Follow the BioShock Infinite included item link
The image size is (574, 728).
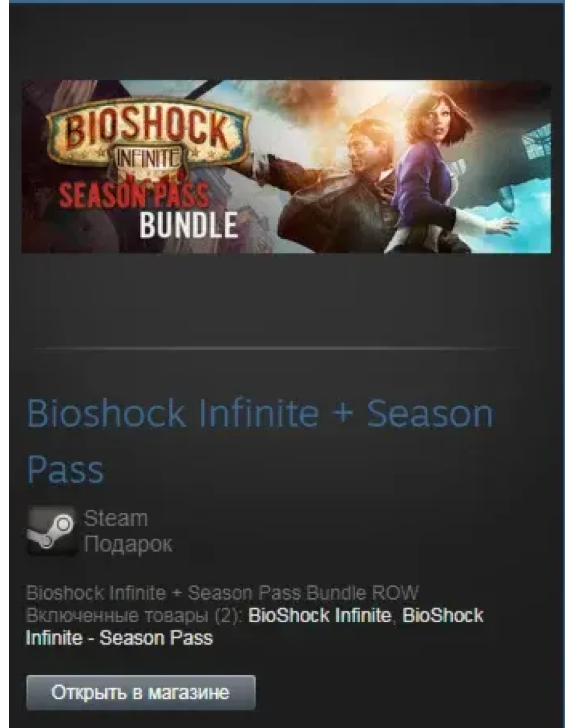click(x=319, y=616)
